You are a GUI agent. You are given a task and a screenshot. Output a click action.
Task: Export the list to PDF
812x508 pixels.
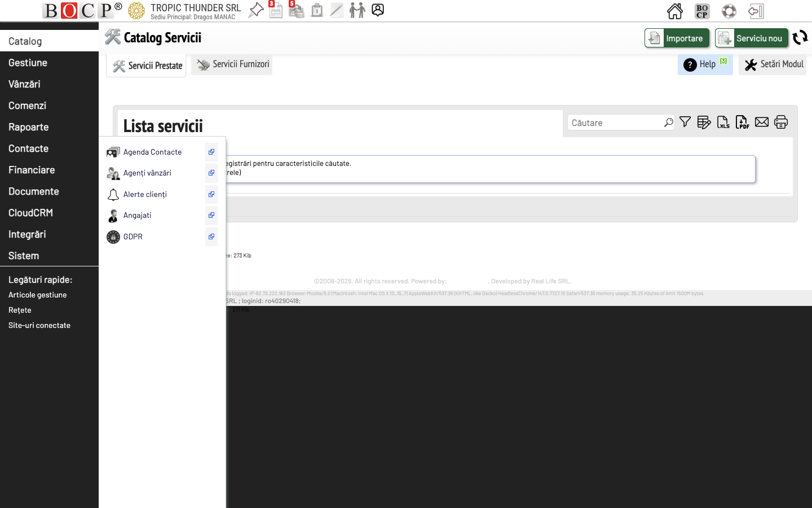tap(742, 122)
